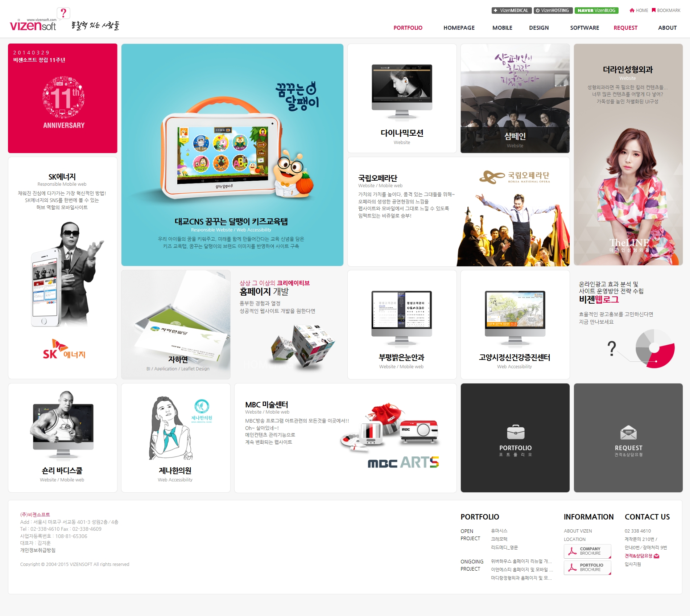Click the phone number 02 338 4610

coord(638,531)
